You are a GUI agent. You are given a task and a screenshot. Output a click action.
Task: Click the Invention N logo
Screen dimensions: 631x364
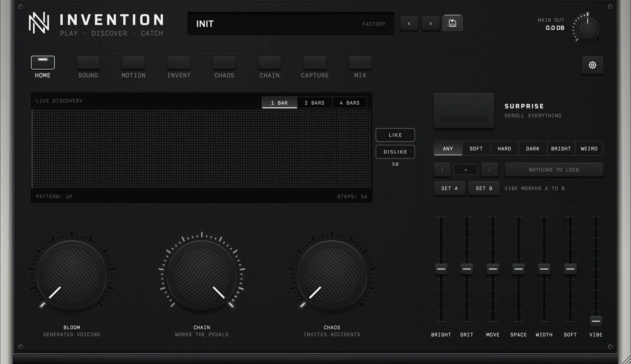39,23
